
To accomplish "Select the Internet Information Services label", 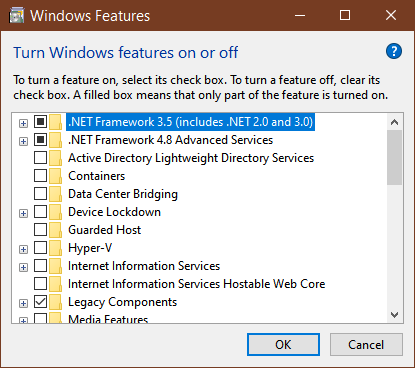I will tap(144, 266).
